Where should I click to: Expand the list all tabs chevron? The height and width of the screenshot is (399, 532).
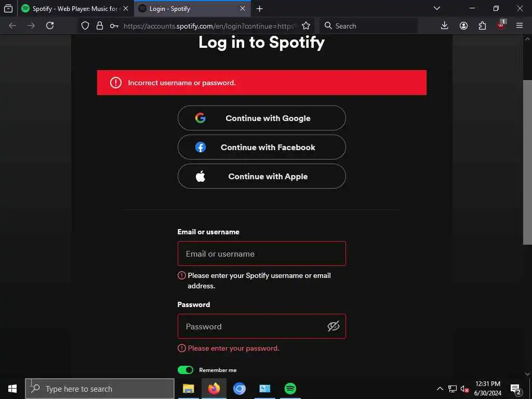pos(437,8)
